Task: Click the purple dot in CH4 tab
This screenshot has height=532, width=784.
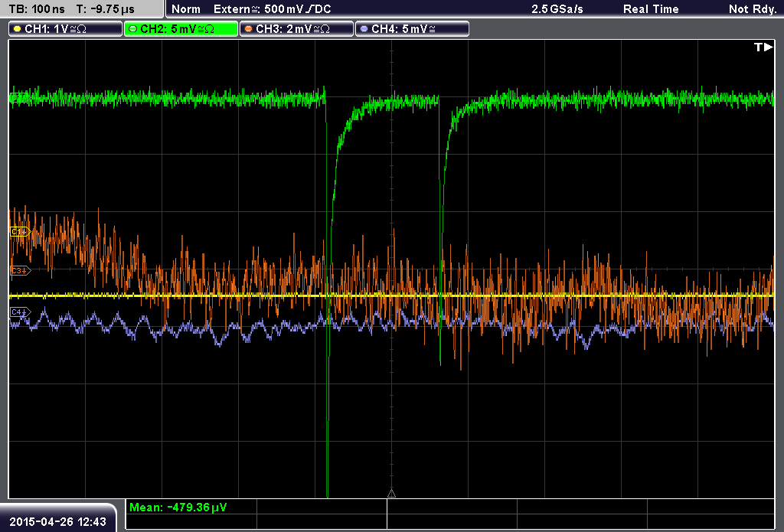Action: [364, 29]
